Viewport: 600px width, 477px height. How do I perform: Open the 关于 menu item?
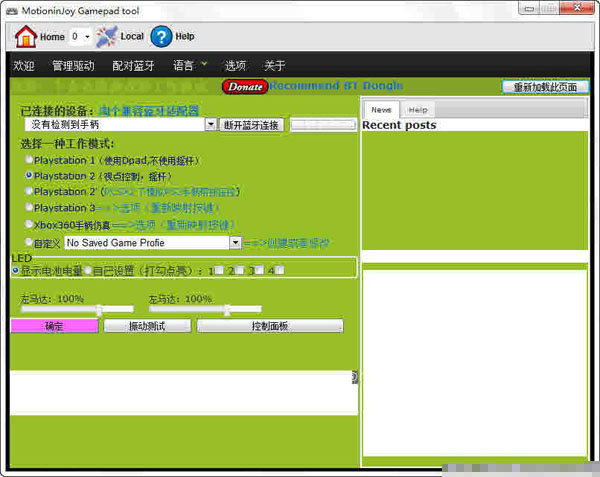(274, 66)
